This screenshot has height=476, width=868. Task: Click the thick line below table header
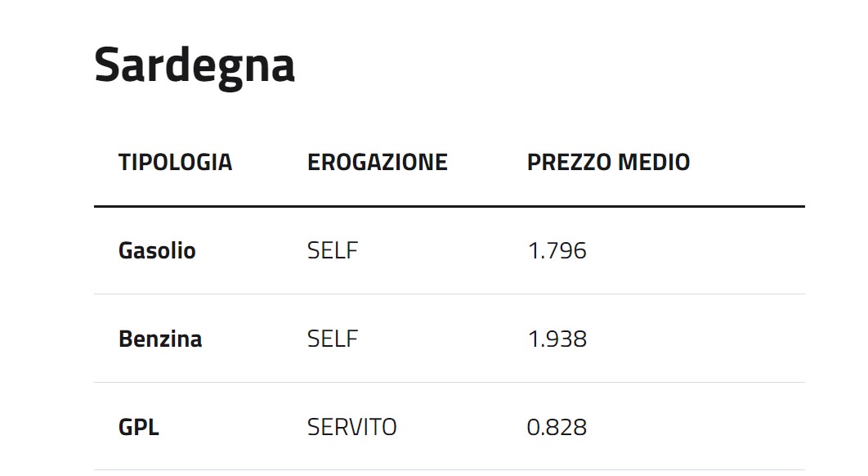450,207
